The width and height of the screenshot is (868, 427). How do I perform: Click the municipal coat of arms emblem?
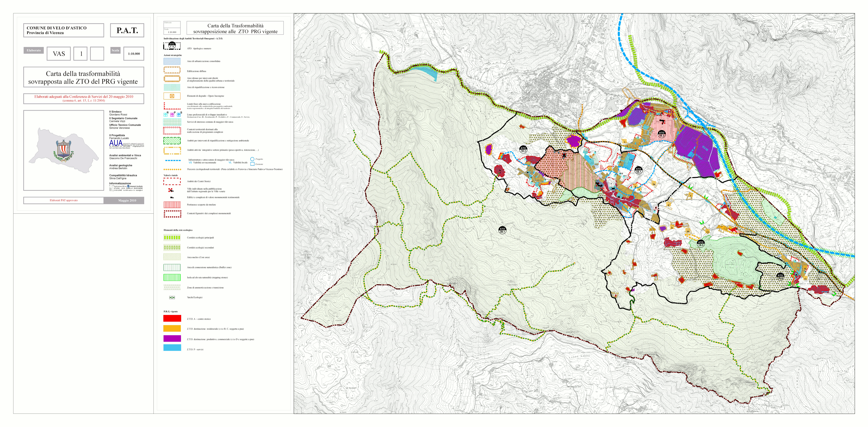[x=63, y=150]
